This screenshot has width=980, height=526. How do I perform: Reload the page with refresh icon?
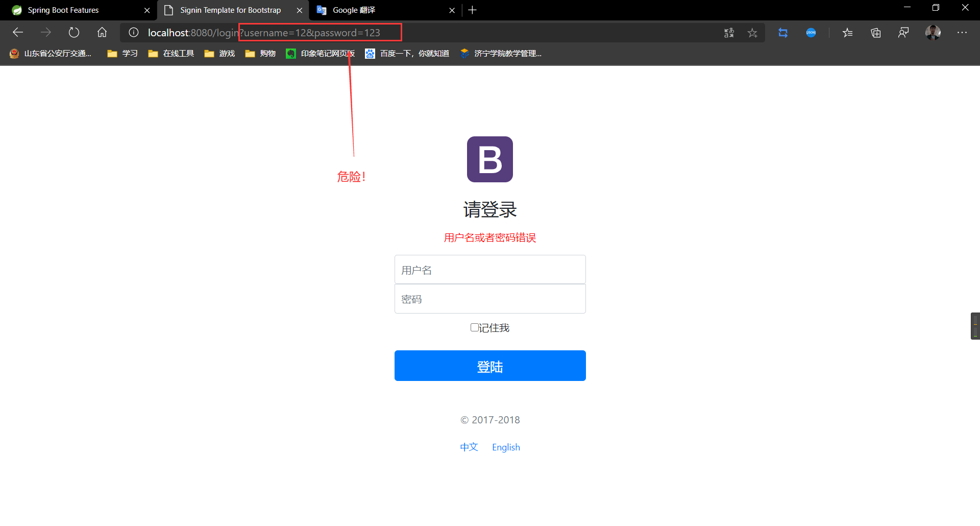(x=74, y=33)
